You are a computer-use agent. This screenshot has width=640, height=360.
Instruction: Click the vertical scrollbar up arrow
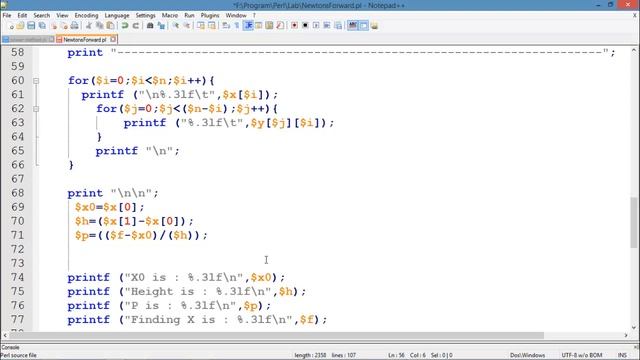[634, 50]
